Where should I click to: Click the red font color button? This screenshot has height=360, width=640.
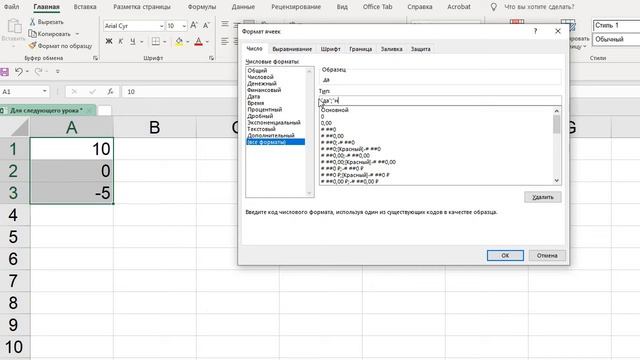click(198, 41)
